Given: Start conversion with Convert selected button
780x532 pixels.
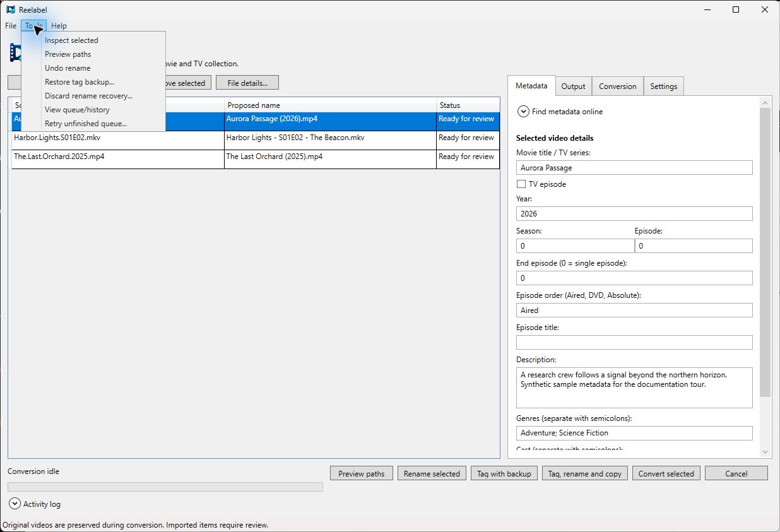Looking at the screenshot, I should coord(666,473).
